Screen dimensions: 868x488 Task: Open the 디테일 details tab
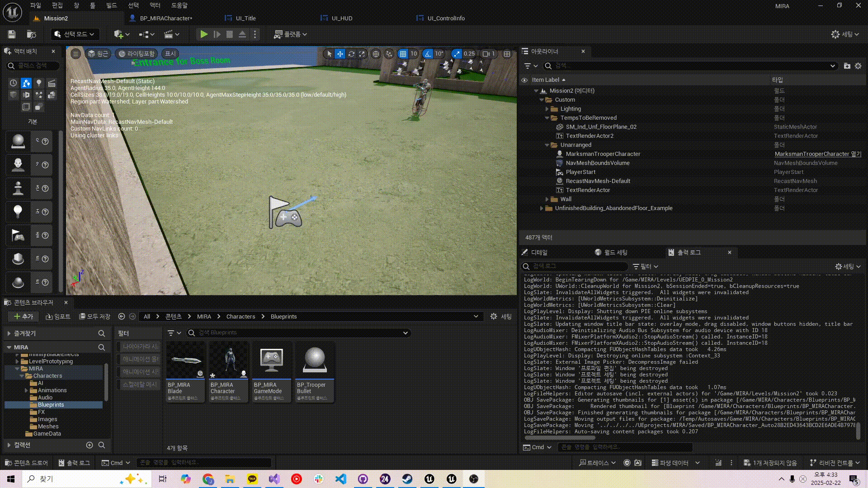(539, 253)
